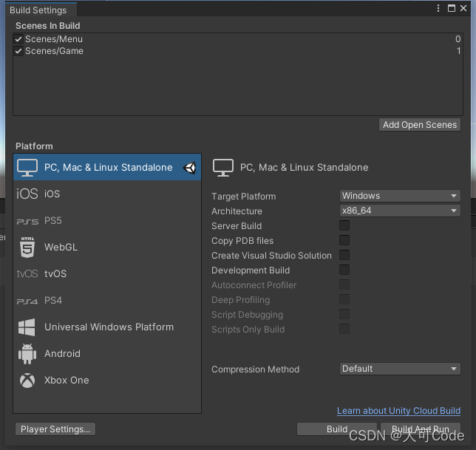Maximize the Build Settings window
This screenshot has width=476, height=450.
coord(452,8)
